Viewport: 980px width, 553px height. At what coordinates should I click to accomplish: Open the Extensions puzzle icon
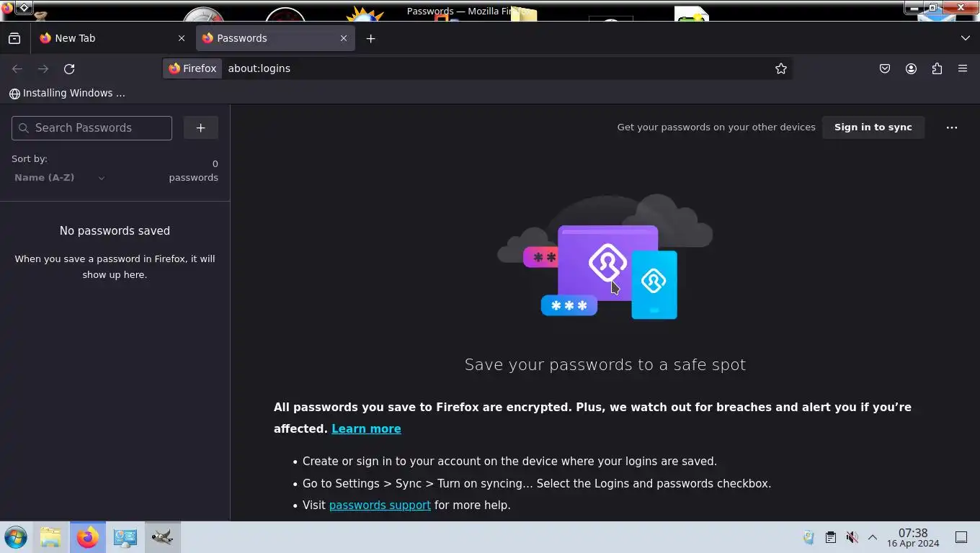pyautogui.click(x=937, y=68)
